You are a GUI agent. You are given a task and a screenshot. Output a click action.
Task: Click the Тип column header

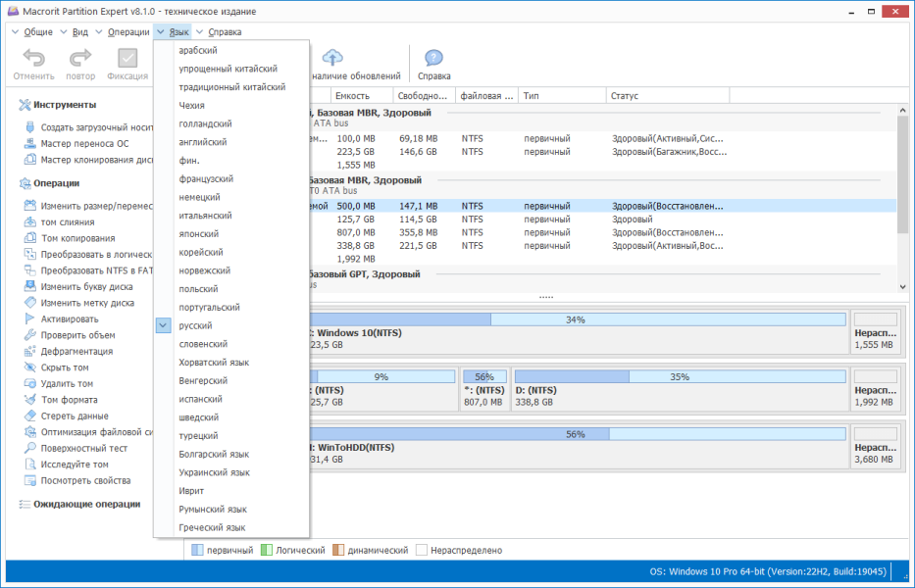click(x=562, y=96)
